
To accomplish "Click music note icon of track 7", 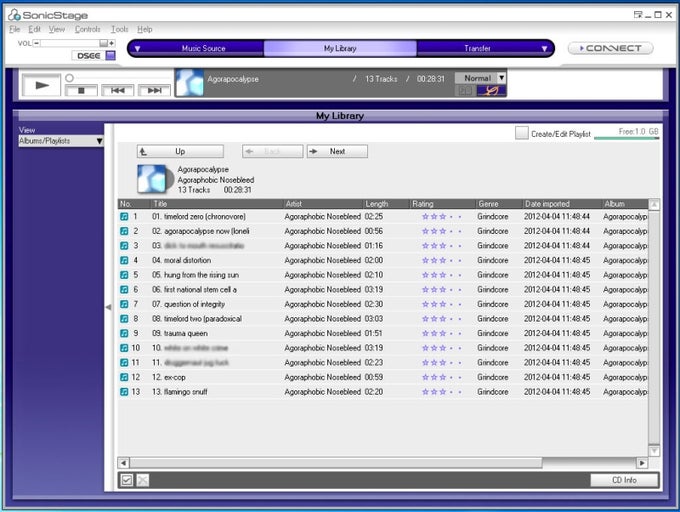I will (x=124, y=304).
